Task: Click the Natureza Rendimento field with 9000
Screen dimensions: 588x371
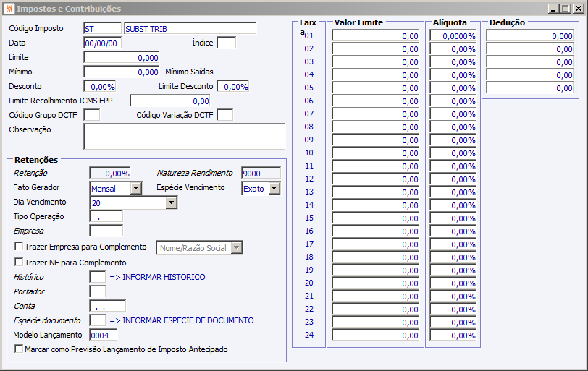Action: pos(261,173)
